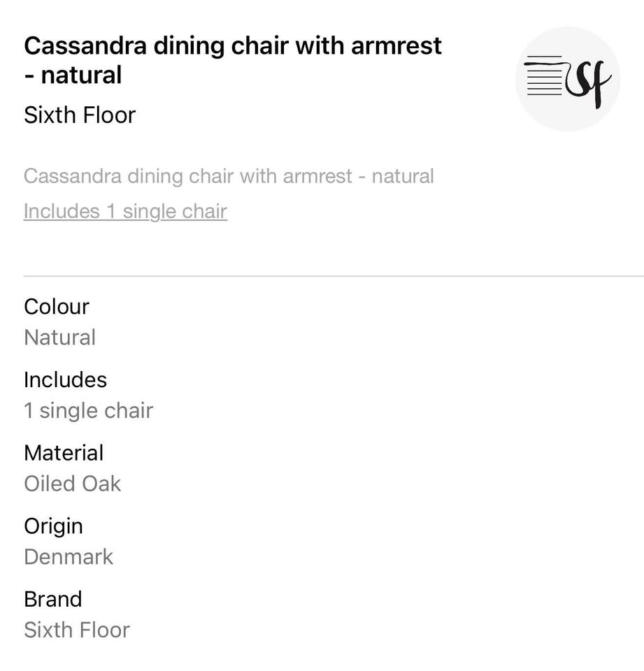Select the Oiled Oak material value
The image size is (644, 671).
pyautogui.click(x=73, y=483)
